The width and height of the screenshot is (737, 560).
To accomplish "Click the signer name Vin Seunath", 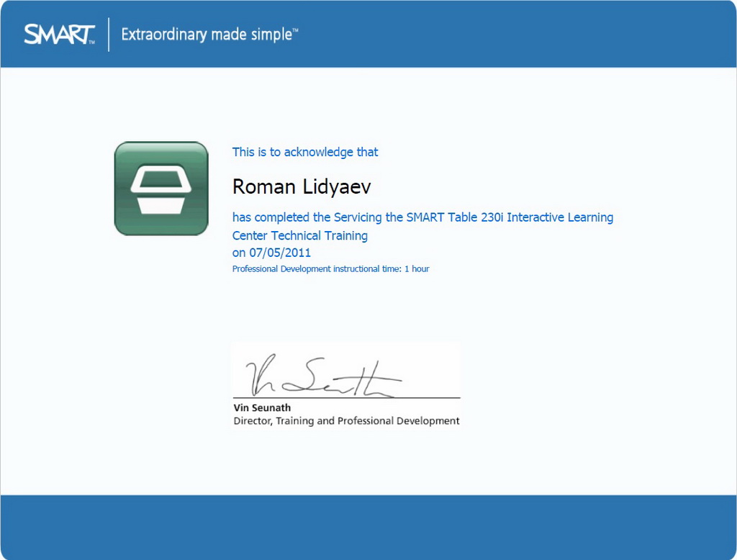I will [262, 407].
